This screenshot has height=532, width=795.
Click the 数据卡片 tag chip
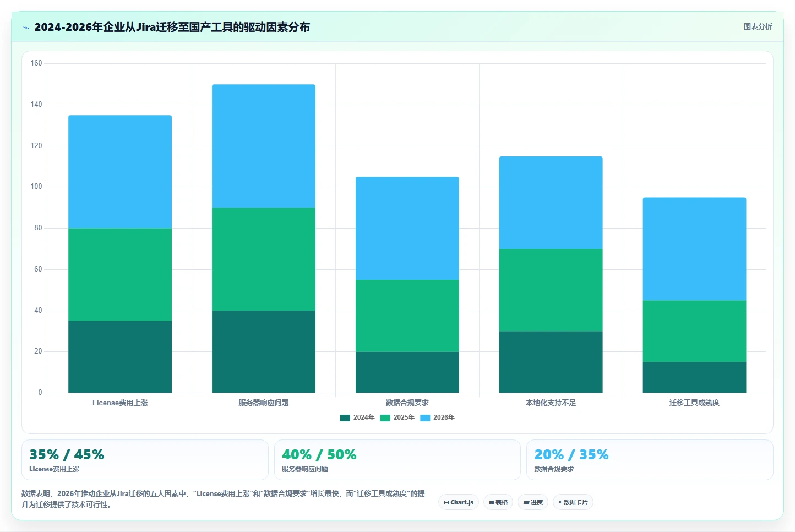(573, 502)
